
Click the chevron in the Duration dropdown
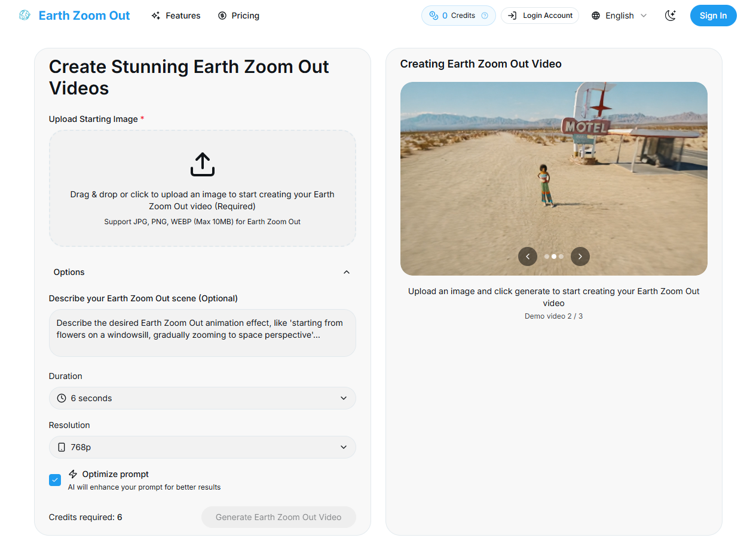click(344, 398)
